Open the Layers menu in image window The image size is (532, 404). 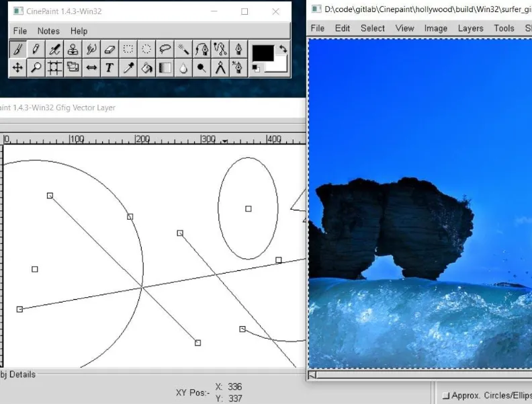[x=470, y=28]
